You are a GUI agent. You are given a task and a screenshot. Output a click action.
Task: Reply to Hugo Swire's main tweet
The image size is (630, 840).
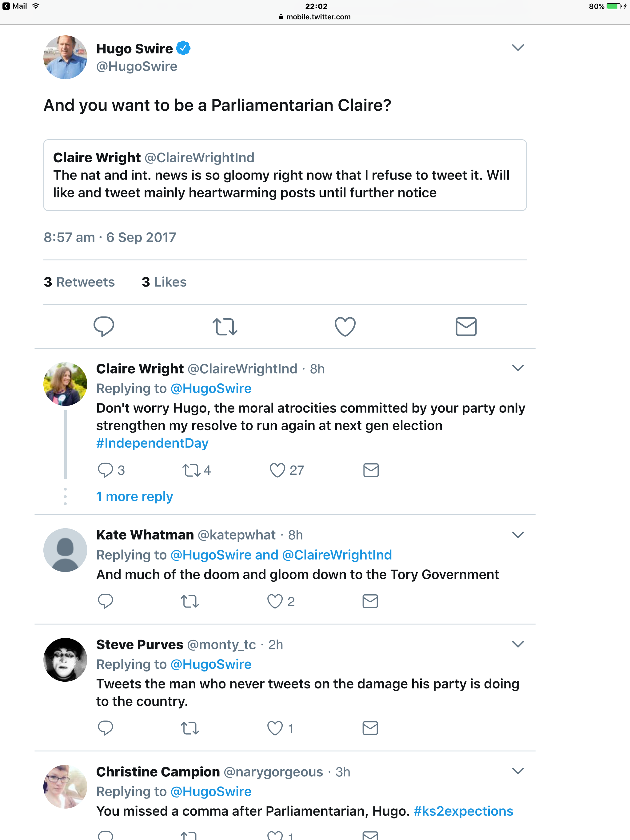[x=104, y=326]
